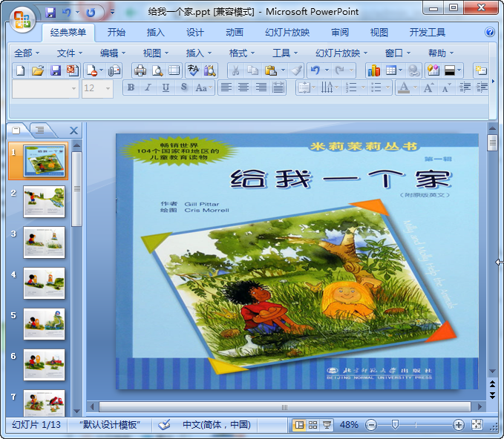Open the grayscale color mode icon
Viewport: 504px width, 439px height.
click(449, 70)
